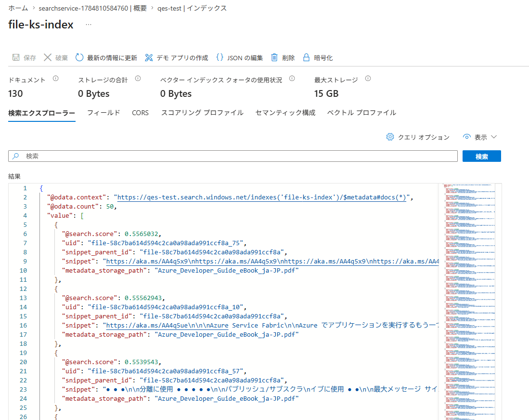Click the demo app creation (デモ アプリの作成) icon

149,58
